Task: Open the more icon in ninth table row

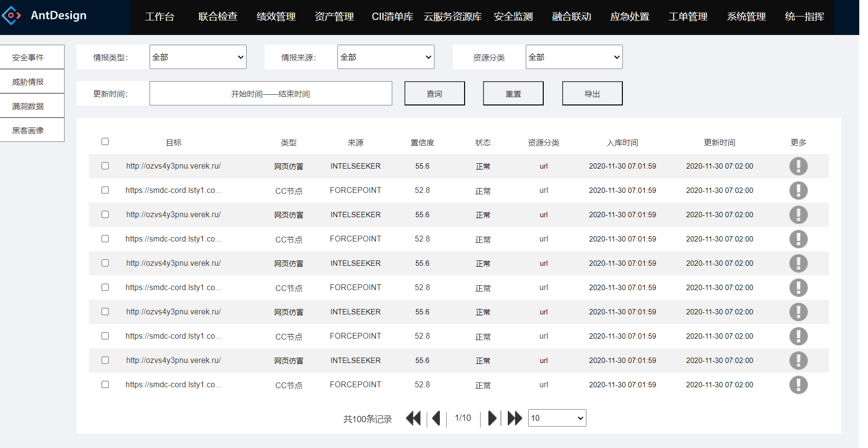Action: point(798,361)
